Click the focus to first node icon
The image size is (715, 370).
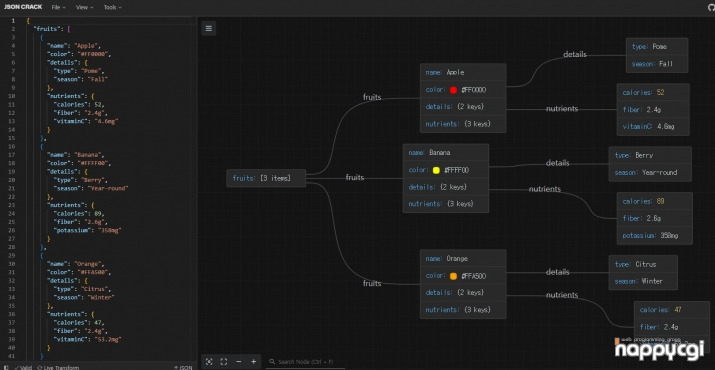tap(209, 361)
